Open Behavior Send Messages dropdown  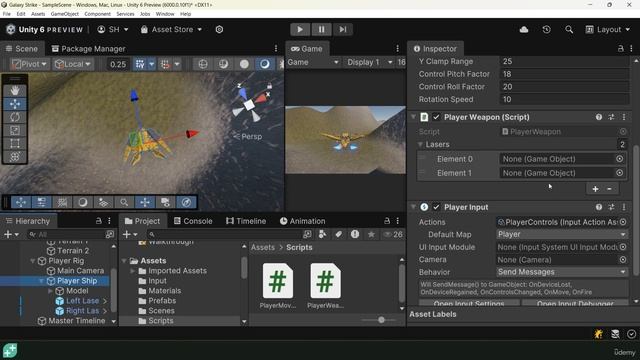point(562,272)
